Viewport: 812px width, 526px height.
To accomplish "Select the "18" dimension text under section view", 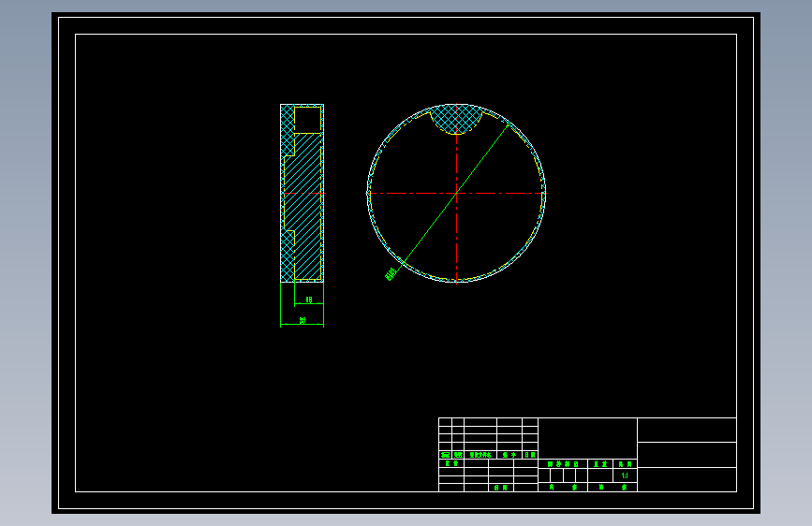I will coord(309,300).
